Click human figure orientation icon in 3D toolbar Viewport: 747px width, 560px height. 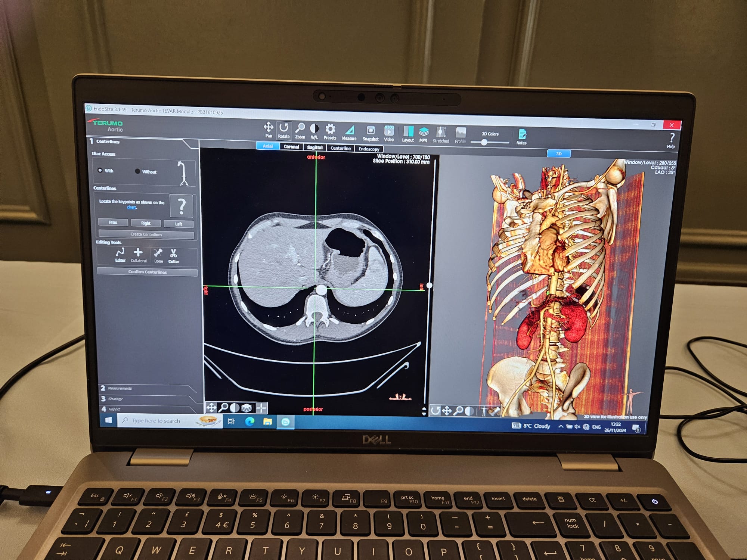click(484, 411)
